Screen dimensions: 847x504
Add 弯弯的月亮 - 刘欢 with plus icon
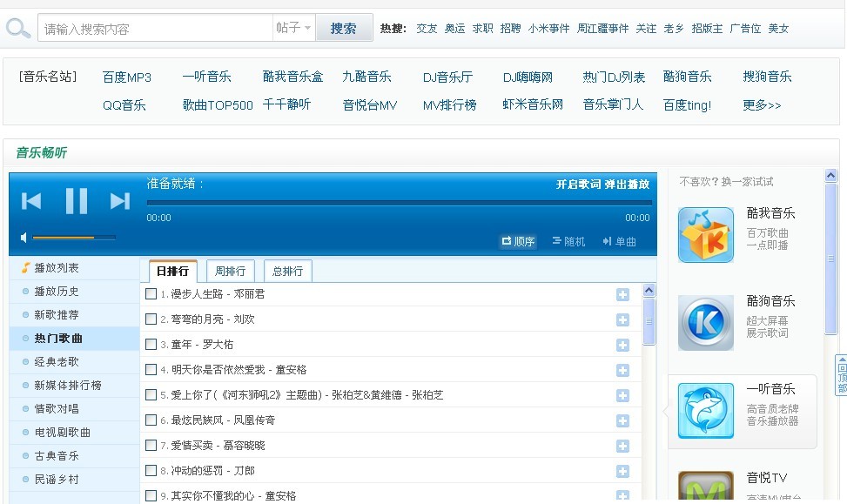point(622,319)
